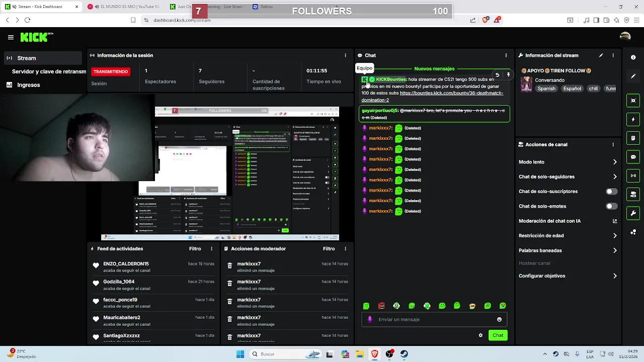
Task: Open options menu of Chat panel
Action: tap(506, 55)
